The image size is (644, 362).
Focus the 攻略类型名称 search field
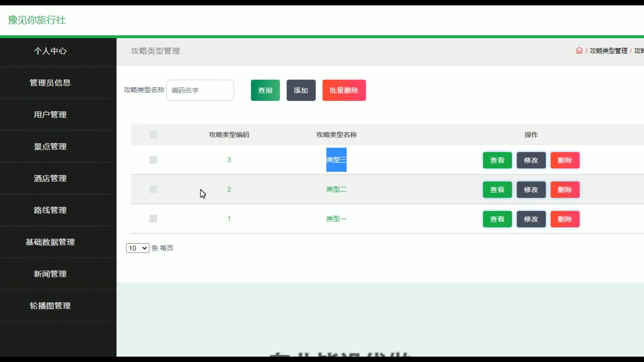coord(200,90)
